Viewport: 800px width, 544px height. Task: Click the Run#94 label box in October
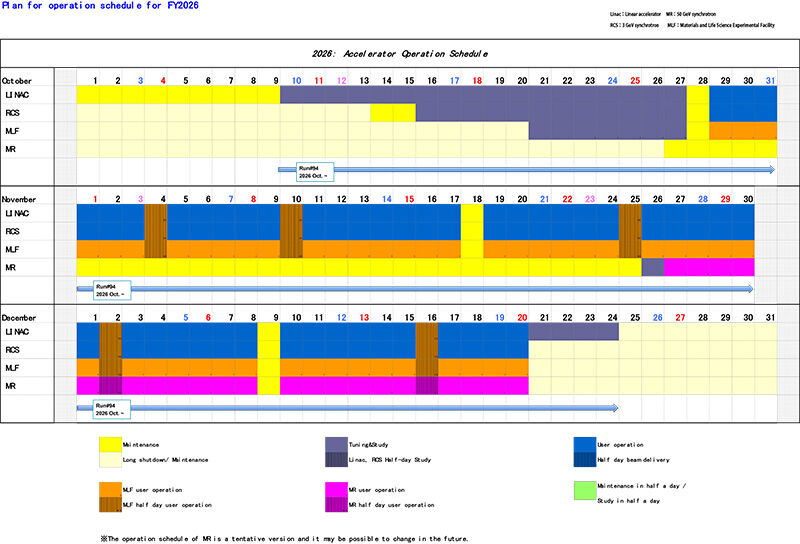pos(315,172)
